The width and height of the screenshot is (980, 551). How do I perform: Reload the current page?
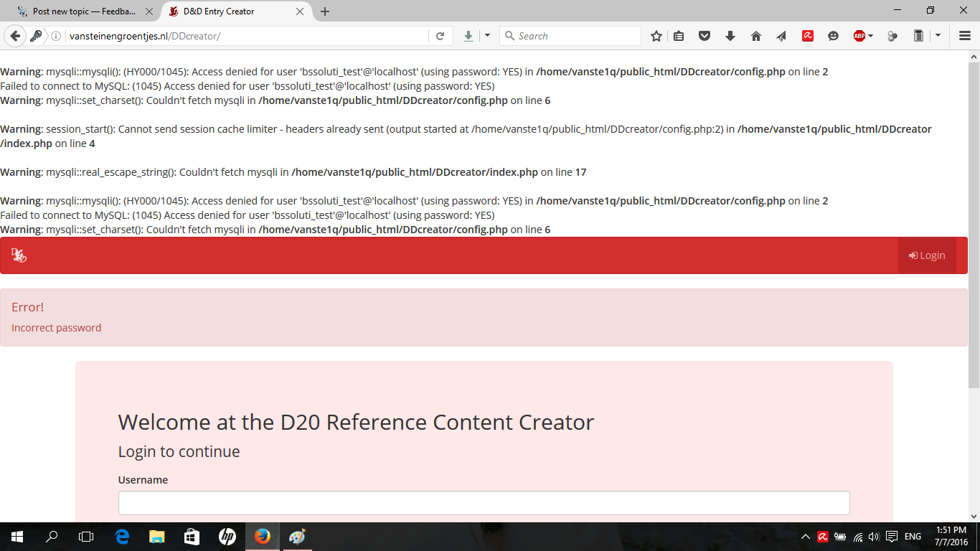440,36
